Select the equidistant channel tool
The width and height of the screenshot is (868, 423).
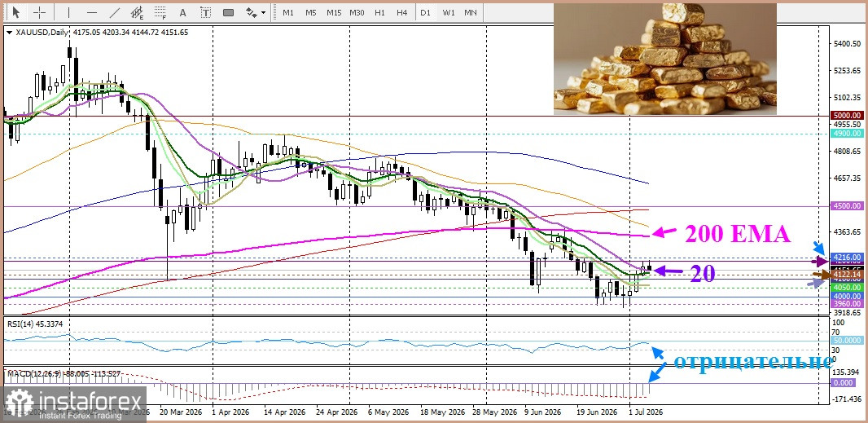(x=138, y=12)
